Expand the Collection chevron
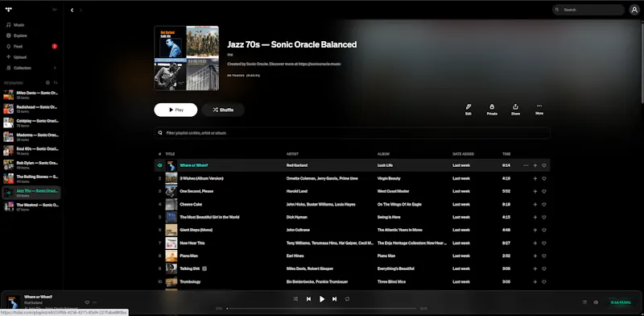The image size is (644, 316). coord(55,68)
